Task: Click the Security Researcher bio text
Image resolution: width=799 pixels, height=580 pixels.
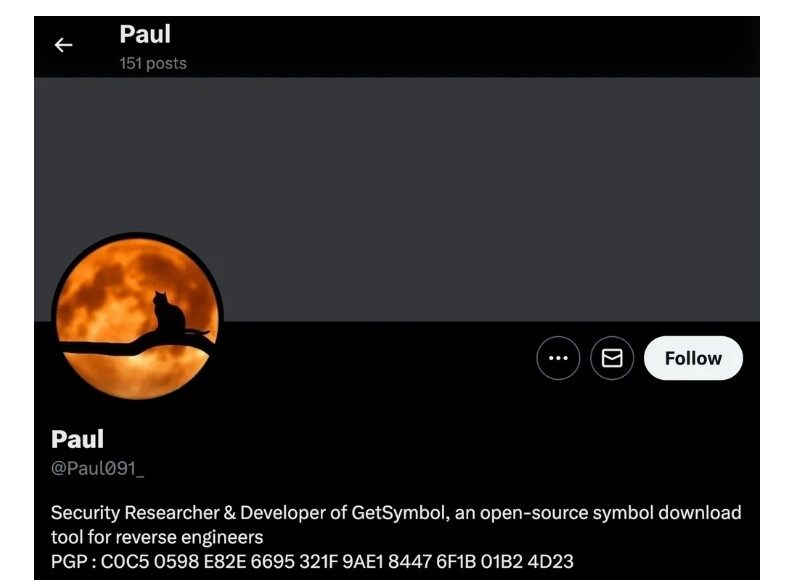Action: pos(135,513)
